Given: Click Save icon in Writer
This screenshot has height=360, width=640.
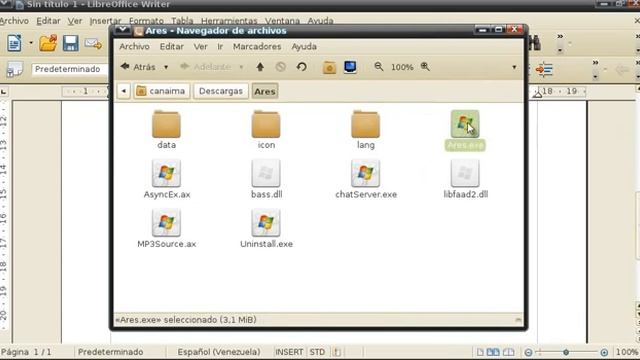Looking at the screenshot, I should point(71,43).
